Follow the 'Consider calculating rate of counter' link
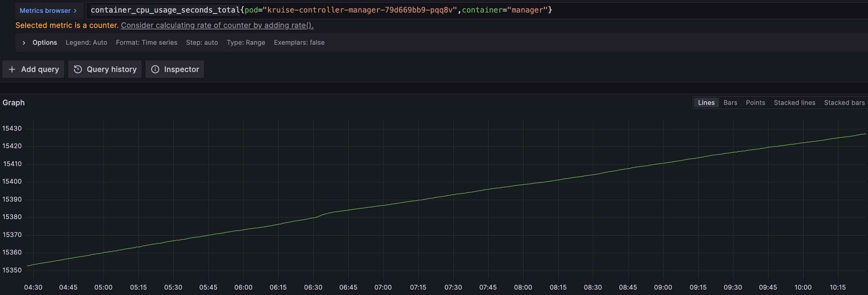The height and width of the screenshot is (295, 868). click(217, 25)
